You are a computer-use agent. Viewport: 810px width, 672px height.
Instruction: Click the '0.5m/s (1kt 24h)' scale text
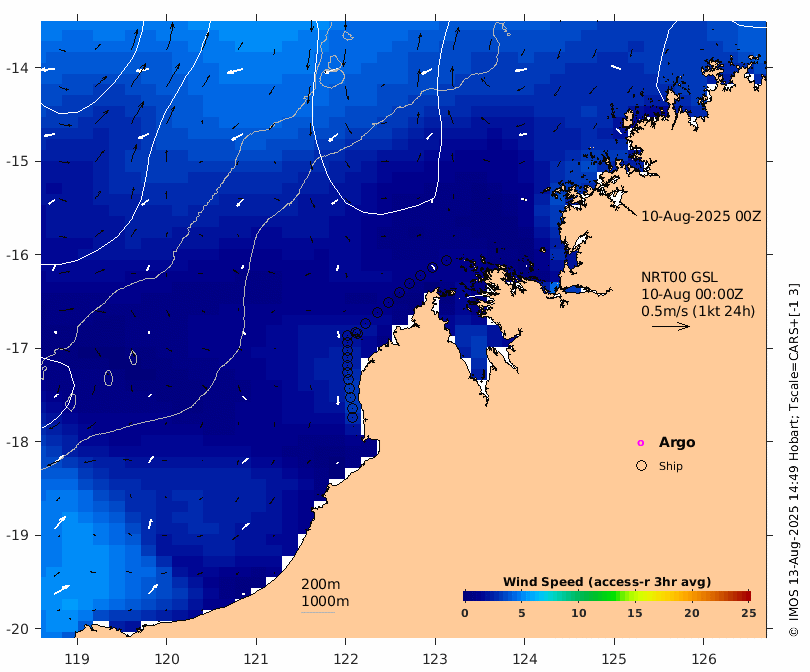click(x=698, y=311)
